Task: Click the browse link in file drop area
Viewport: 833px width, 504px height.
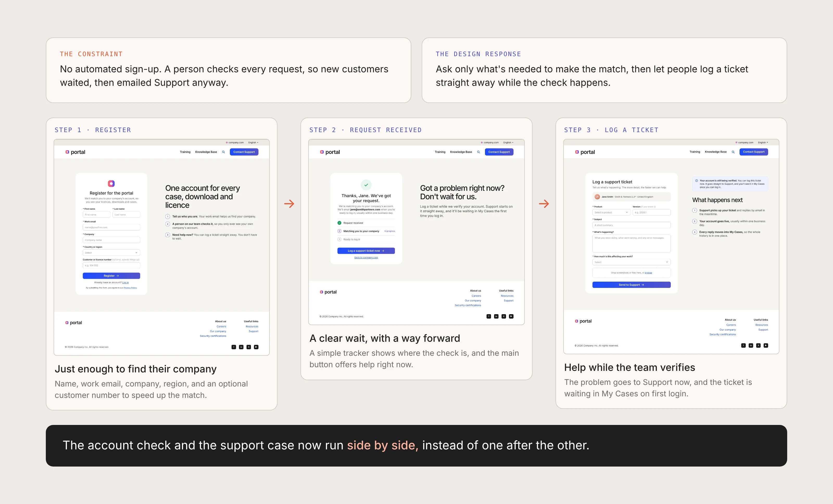Action: coord(648,273)
